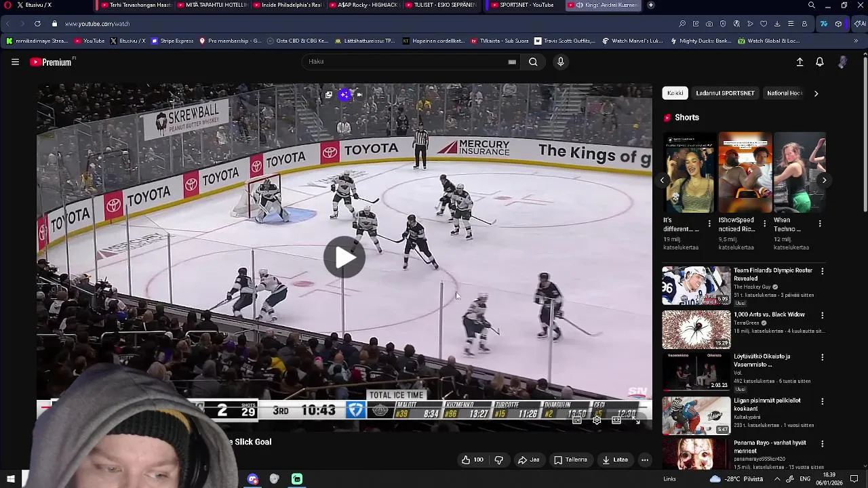Open a new browser tab with plus
868x488 pixels.
(651, 5)
